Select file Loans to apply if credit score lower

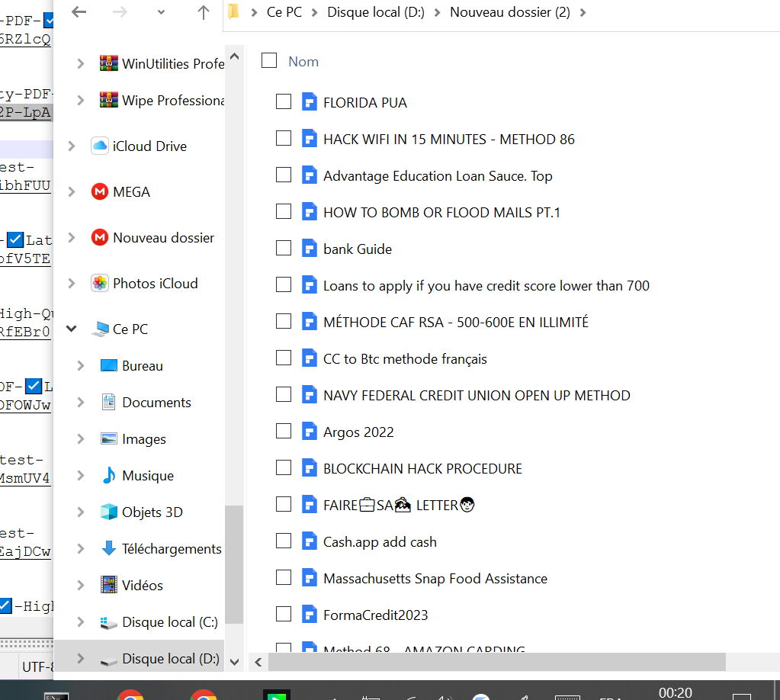pyautogui.click(x=486, y=286)
